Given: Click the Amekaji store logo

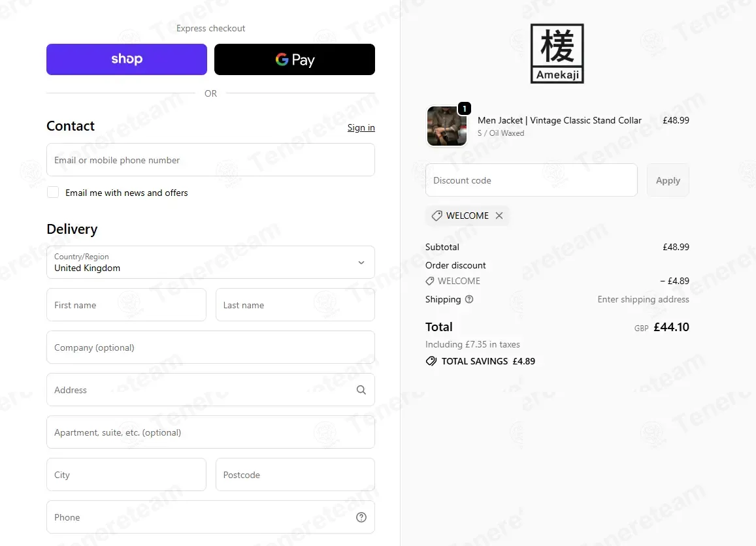Looking at the screenshot, I should pyautogui.click(x=557, y=54).
